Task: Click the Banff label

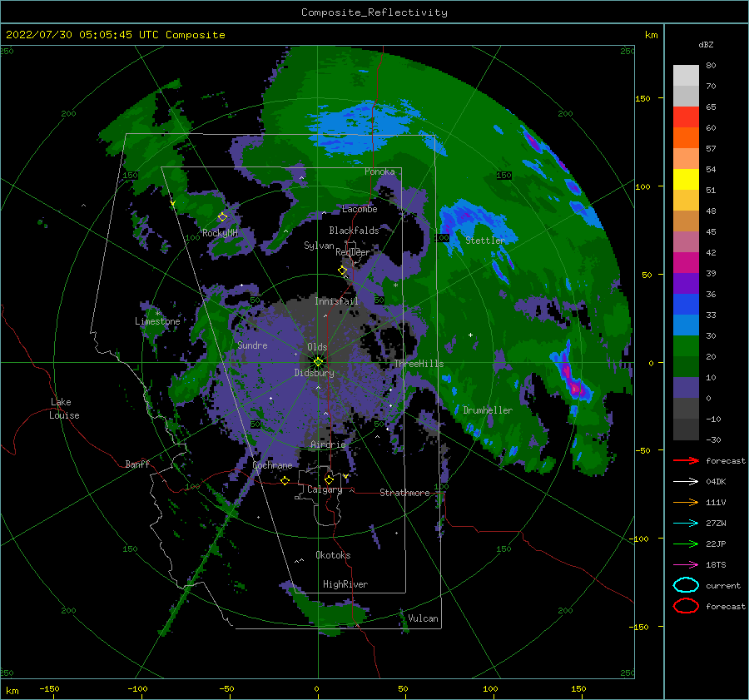Action: tap(137, 464)
